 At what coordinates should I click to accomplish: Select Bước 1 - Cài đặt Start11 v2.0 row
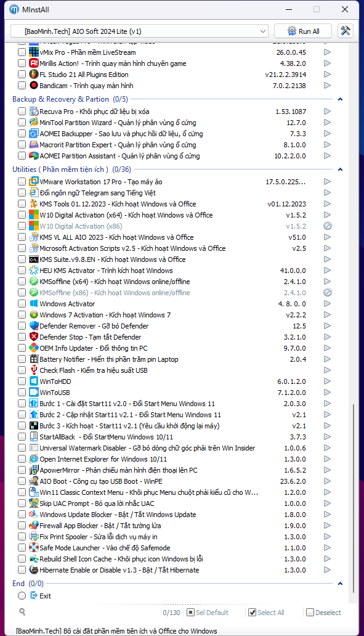pos(127,404)
